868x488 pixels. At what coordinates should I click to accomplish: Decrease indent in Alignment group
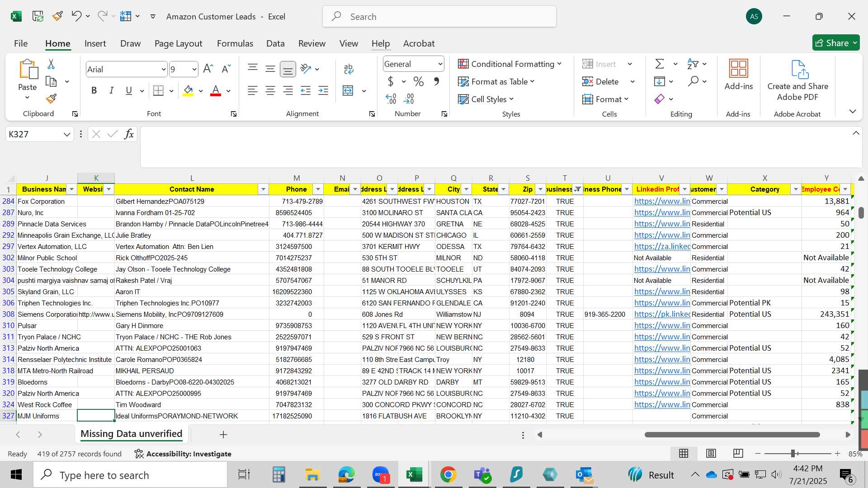pyautogui.click(x=306, y=90)
